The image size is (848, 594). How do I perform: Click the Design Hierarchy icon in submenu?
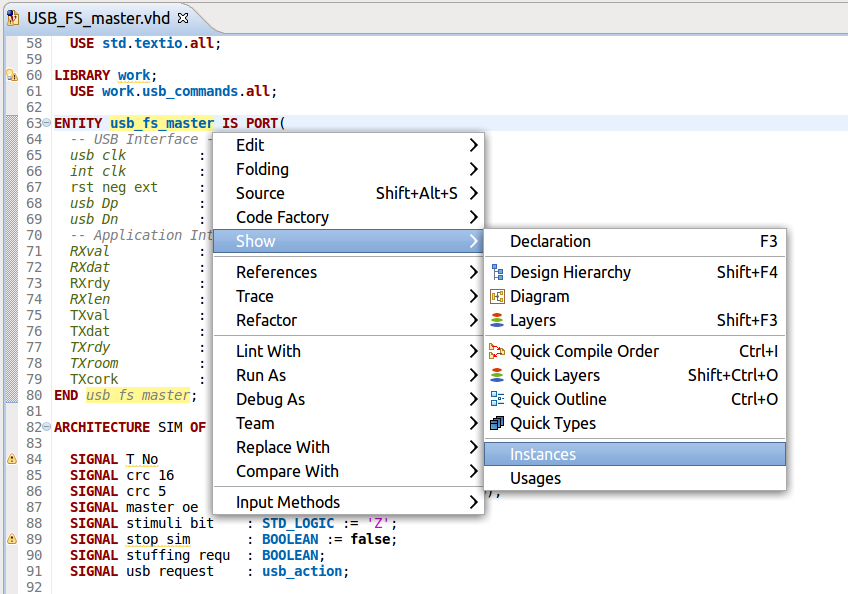coord(497,272)
